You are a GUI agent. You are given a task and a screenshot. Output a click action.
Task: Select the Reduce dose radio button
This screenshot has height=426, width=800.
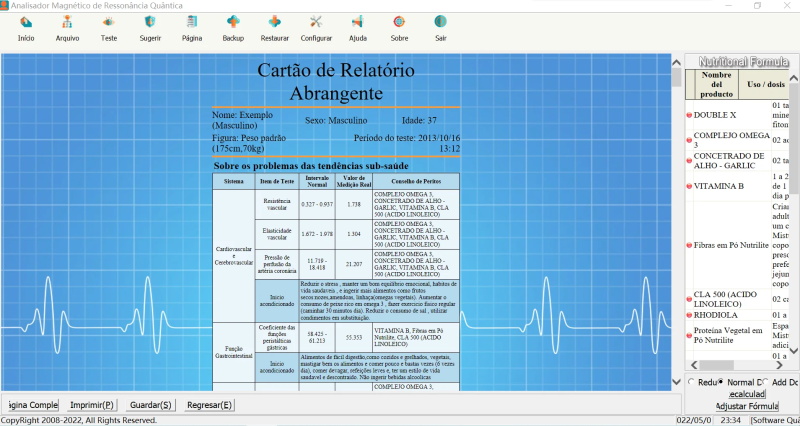click(691, 382)
